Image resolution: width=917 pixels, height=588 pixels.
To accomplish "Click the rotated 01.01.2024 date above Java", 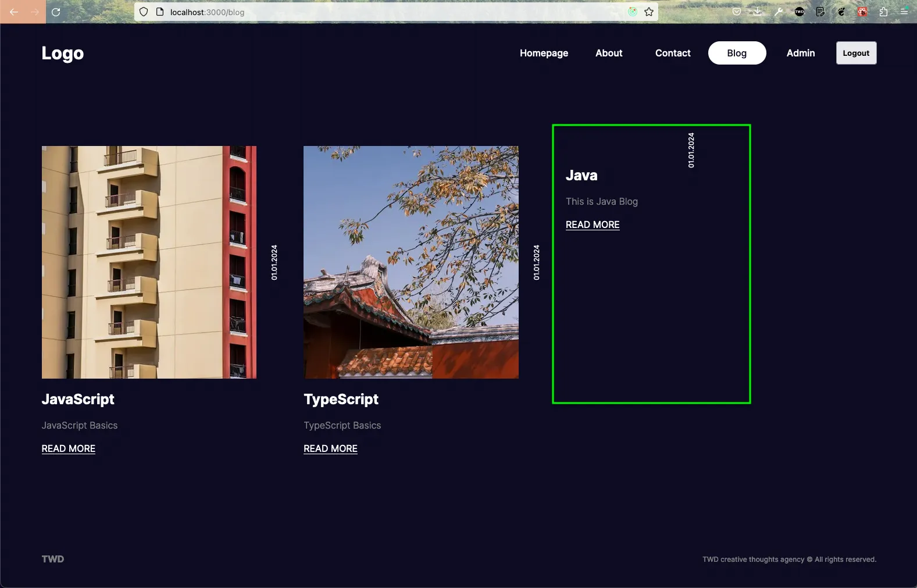I will tap(691, 150).
